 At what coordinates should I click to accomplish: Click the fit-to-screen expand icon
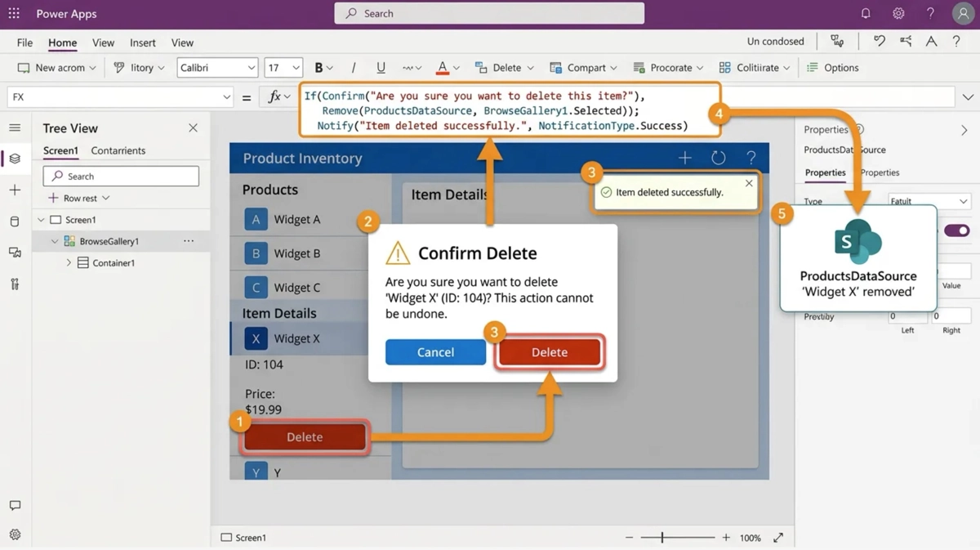point(778,538)
